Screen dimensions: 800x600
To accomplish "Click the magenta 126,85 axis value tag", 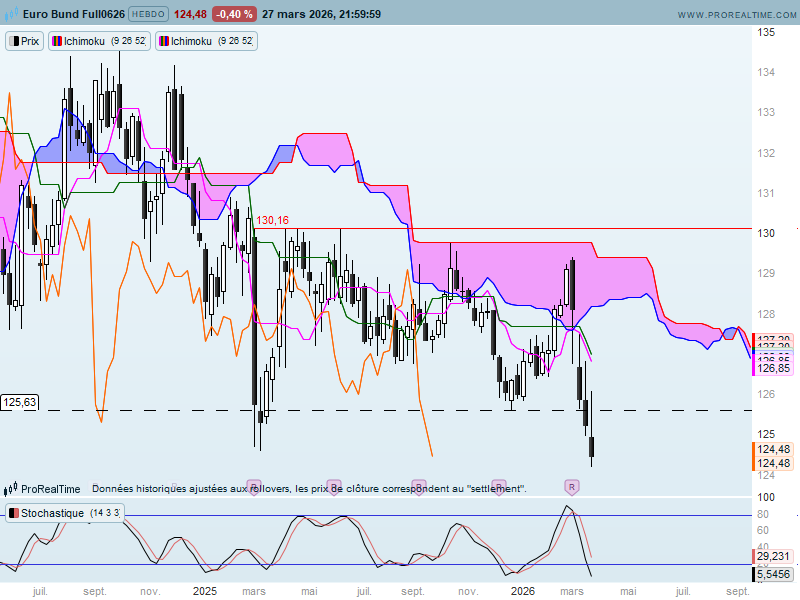I will tap(775, 368).
